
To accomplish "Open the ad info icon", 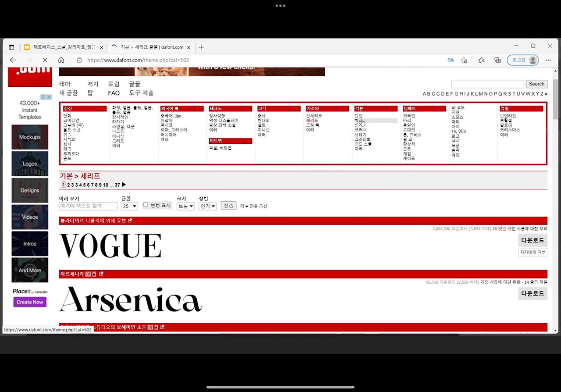I will (x=43, y=97).
